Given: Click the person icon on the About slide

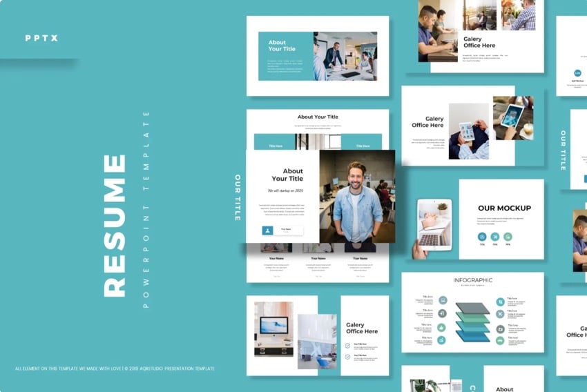Looking at the screenshot, I should (267, 231).
